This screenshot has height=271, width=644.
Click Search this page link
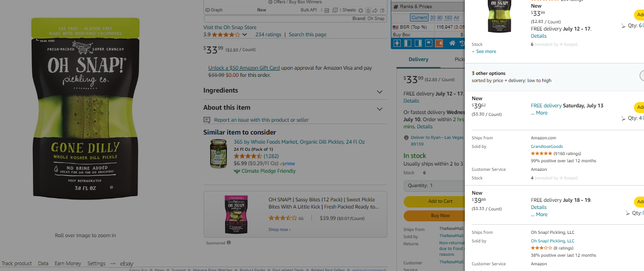(x=308, y=34)
